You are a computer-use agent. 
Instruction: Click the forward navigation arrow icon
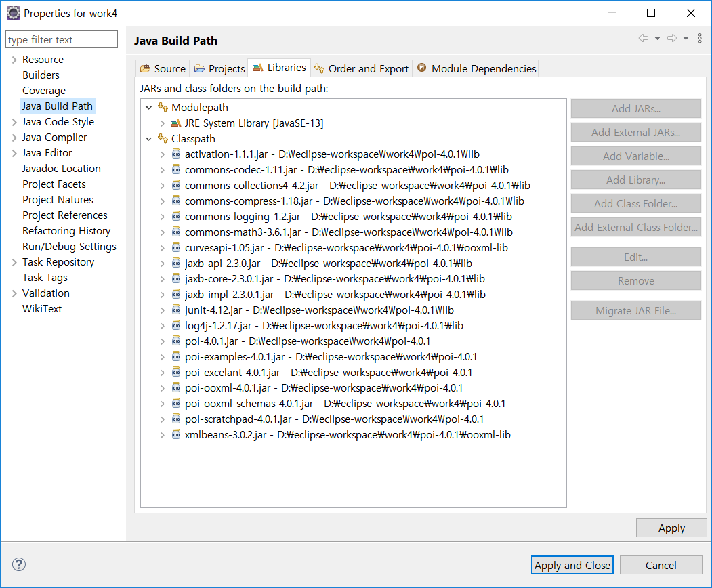click(672, 38)
